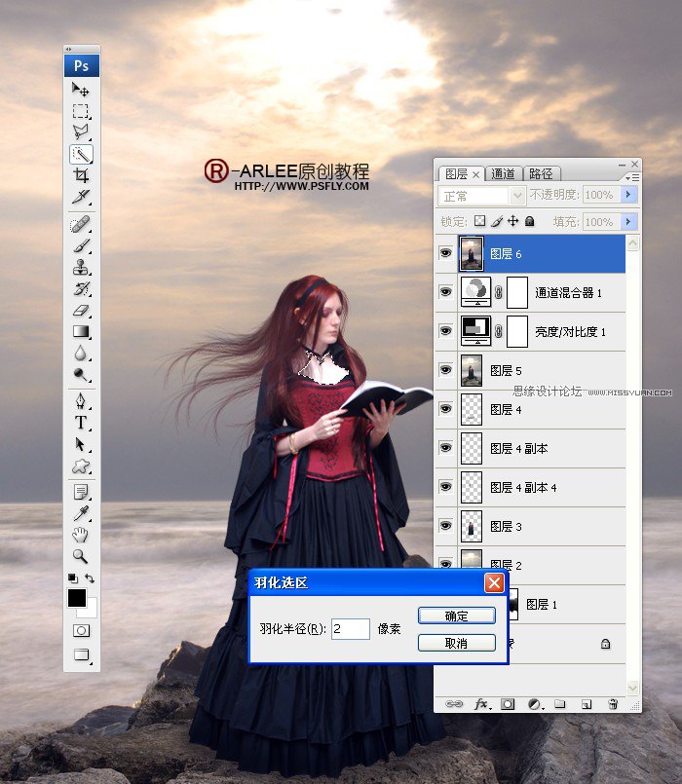Toggle lock all
Viewport: 682px width, 784px height.
tap(529, 221)
